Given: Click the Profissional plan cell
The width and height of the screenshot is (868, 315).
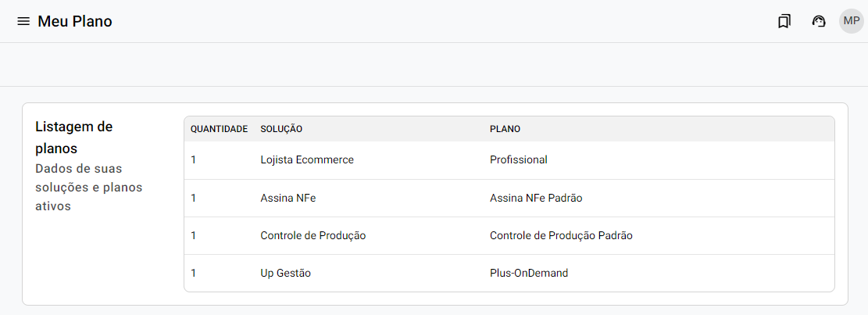Looking at the screenshot, I should tap(519, 160).
